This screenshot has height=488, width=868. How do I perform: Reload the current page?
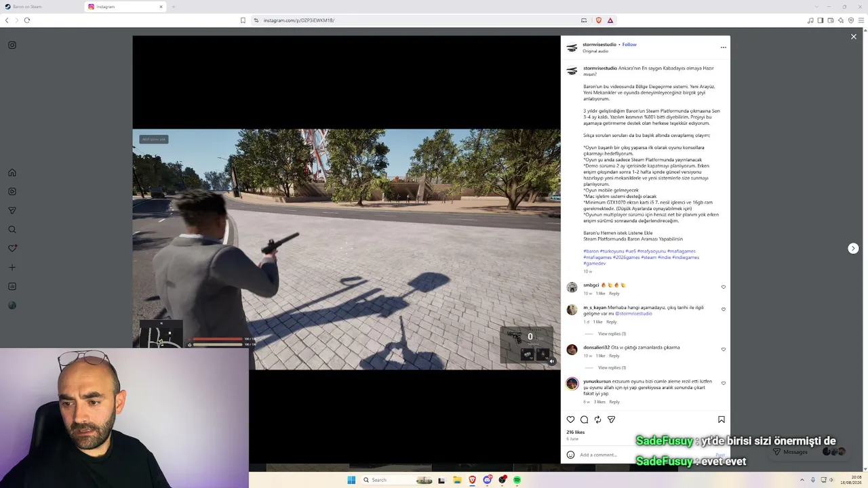click(27, 20)
